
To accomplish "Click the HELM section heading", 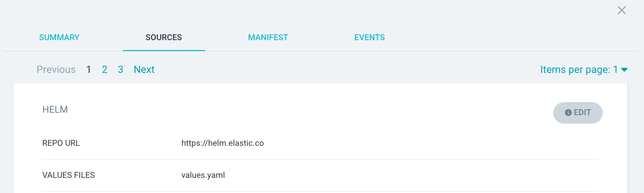I will pyautogui.click(x=55, y=110).
